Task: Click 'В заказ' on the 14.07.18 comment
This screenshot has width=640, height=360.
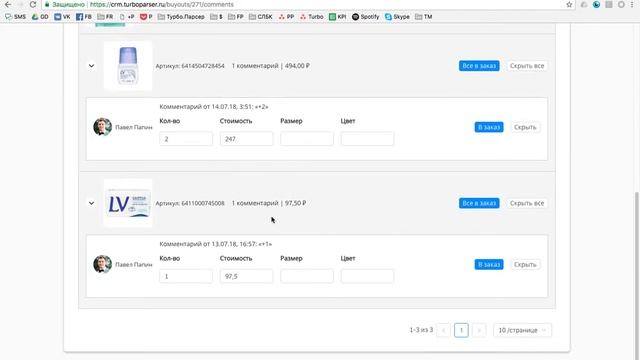Action: 489,127
